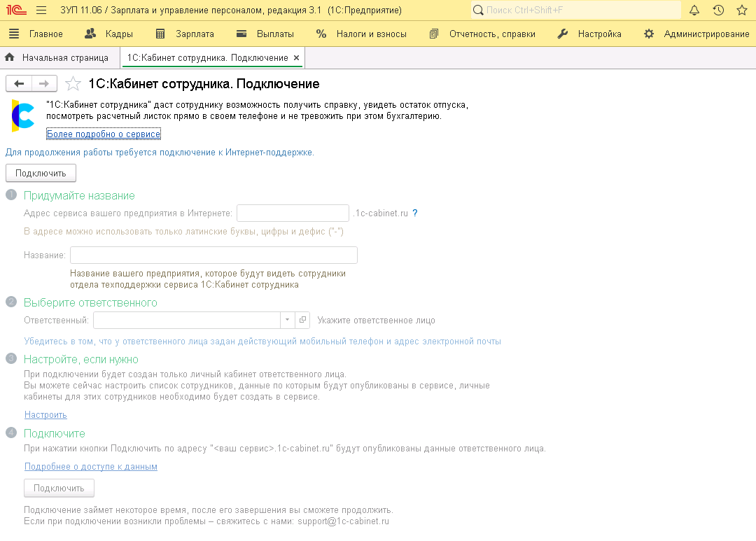
Task: Open the Администрирование section
Action: pyautogui.click(x=706, y=34)
